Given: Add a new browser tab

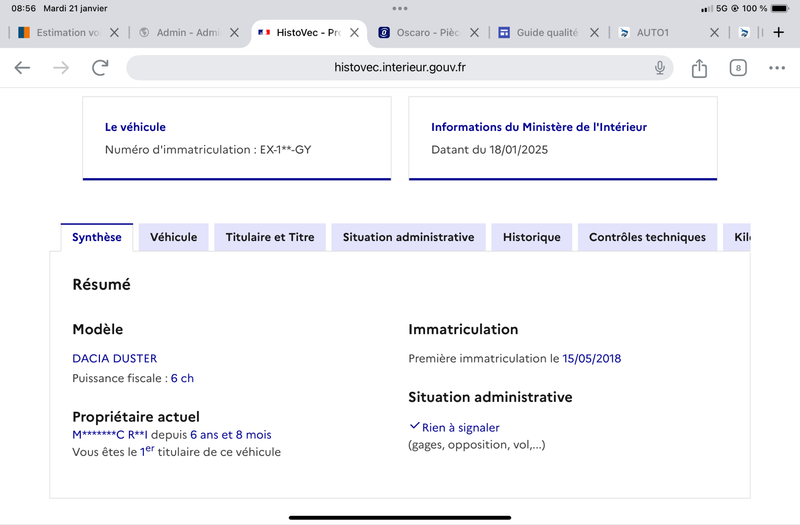Looking at the screenshot, I should tap(778, 33).
